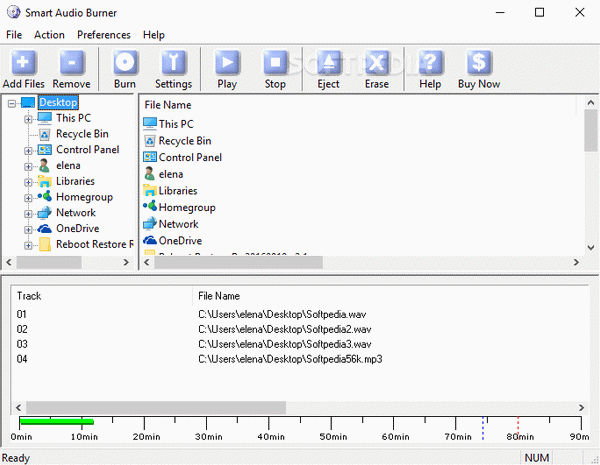Open the File menu
Viewport: 600px width, 465px height.
tap(14, 35)
